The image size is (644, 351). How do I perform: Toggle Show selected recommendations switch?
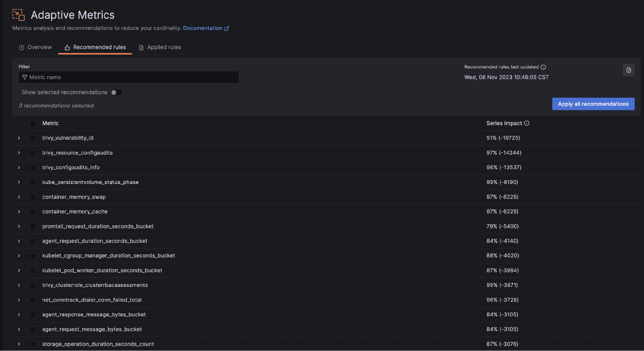(116, 93)
